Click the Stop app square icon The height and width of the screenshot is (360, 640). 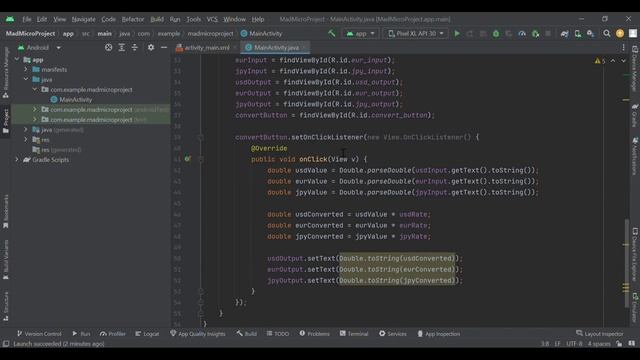pyautogui.click(x=548, y=33)
